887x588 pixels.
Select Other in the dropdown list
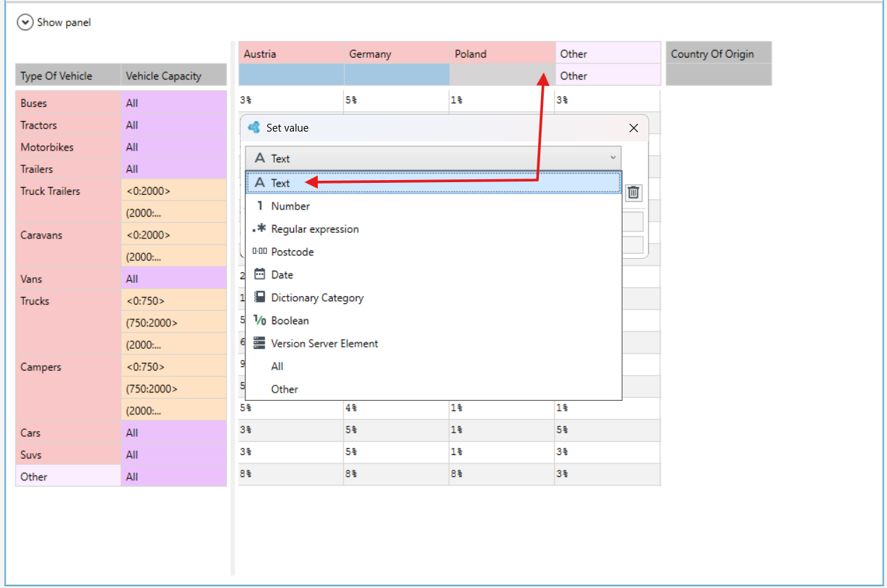(x=433, y=389)
